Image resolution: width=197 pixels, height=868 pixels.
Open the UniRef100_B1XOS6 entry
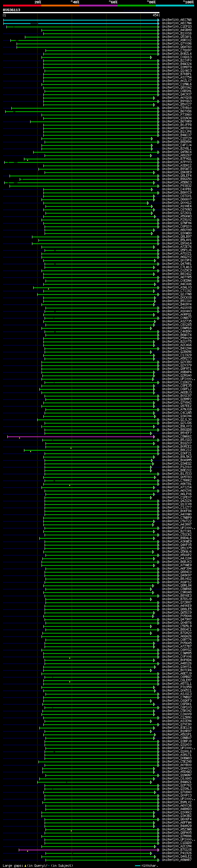coord(177,33)
